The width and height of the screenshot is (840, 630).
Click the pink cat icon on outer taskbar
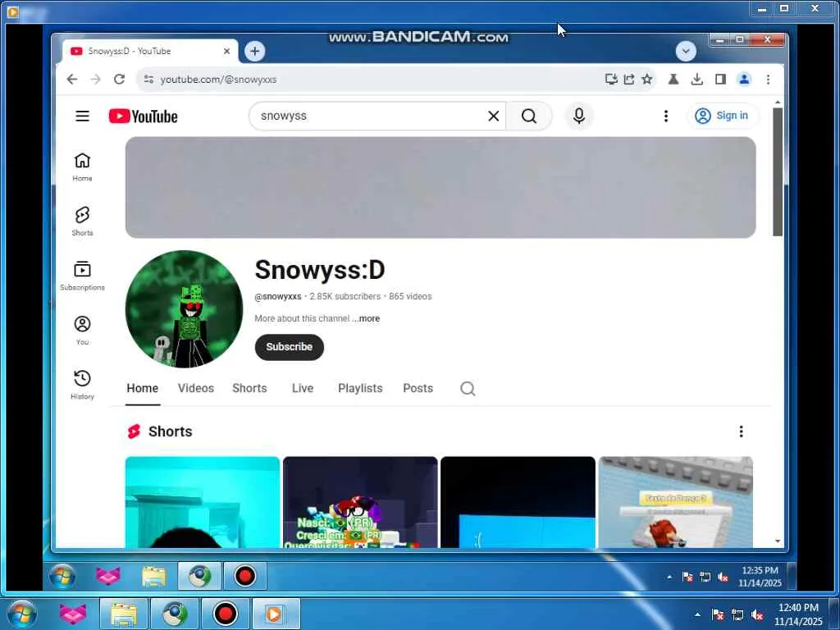click(x=73, y=614)
